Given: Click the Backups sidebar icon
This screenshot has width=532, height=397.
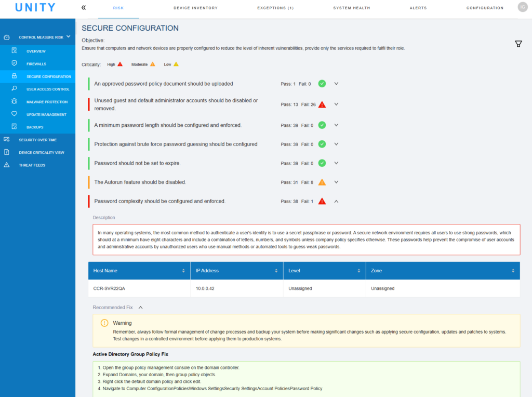Looking at the screenshot, I should click(x=14, y=127).
